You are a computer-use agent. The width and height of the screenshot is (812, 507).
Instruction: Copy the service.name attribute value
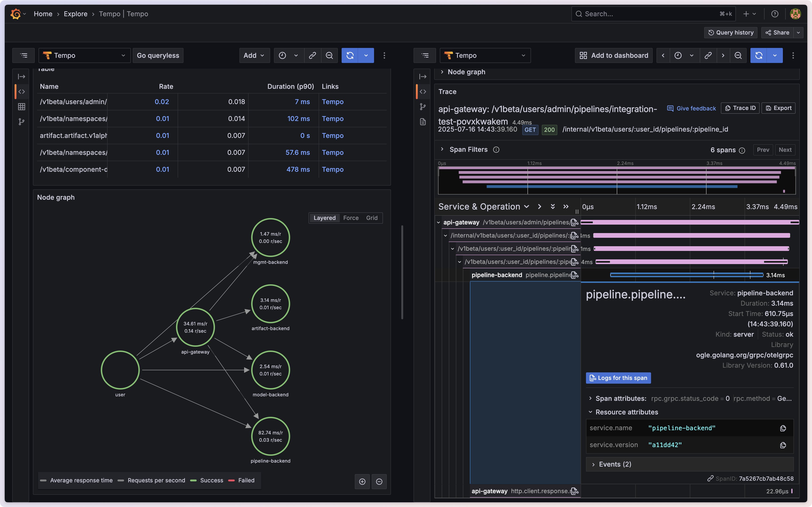pyautogui.click(x=783, y=428)
